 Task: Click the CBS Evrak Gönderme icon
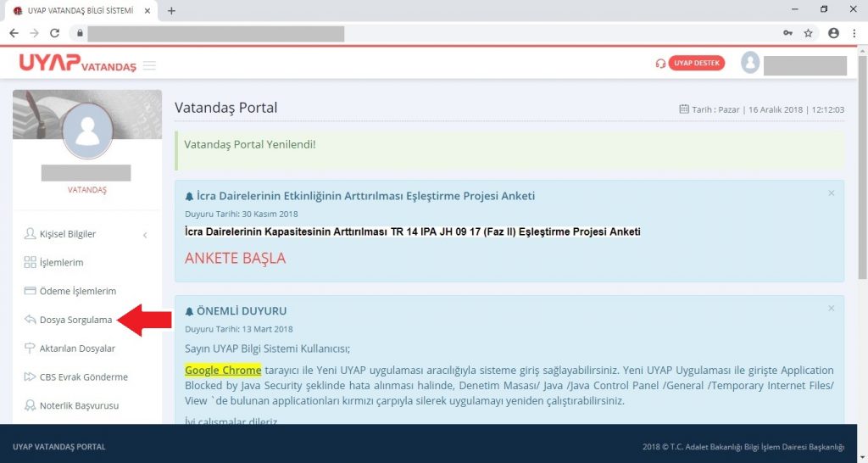tap(31, 377)
